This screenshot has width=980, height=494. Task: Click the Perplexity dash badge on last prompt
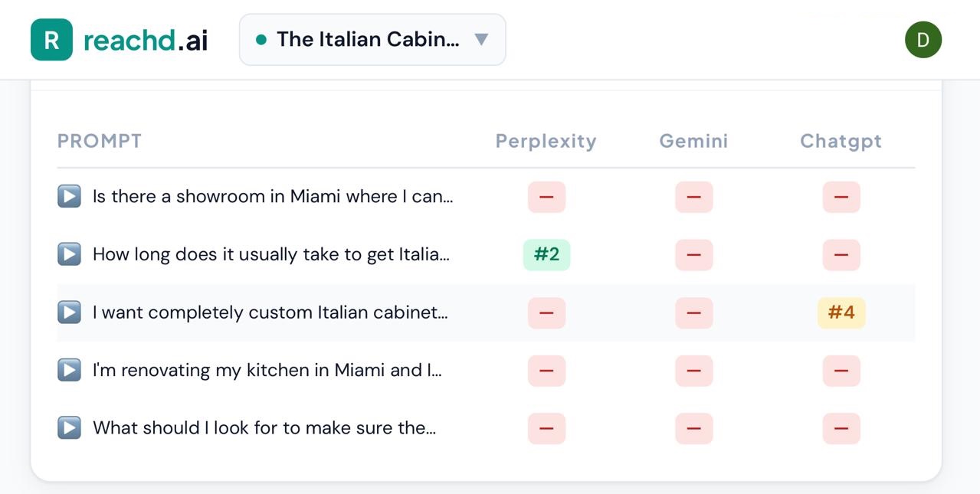coord(546,427)
